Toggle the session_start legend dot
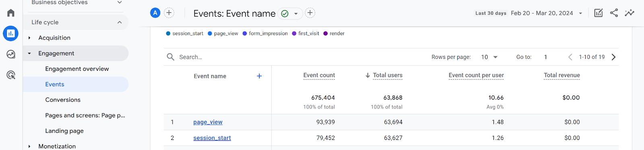644x150 pixels. [x=168, y=33]
